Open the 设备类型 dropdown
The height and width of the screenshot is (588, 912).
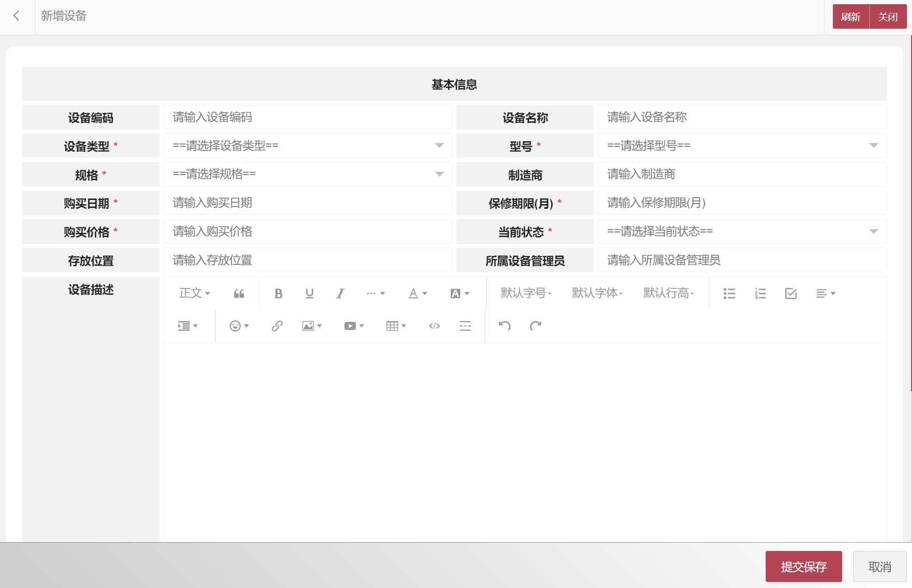[308, 146]
